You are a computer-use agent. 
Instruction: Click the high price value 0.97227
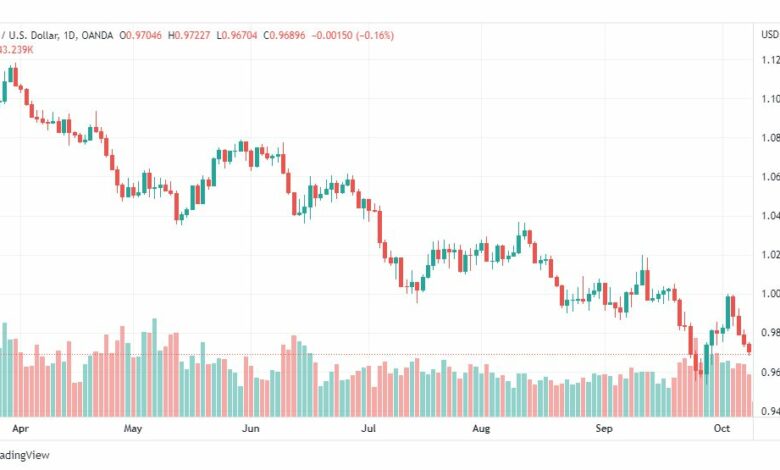pyautogui.click(x=192, y=35)
